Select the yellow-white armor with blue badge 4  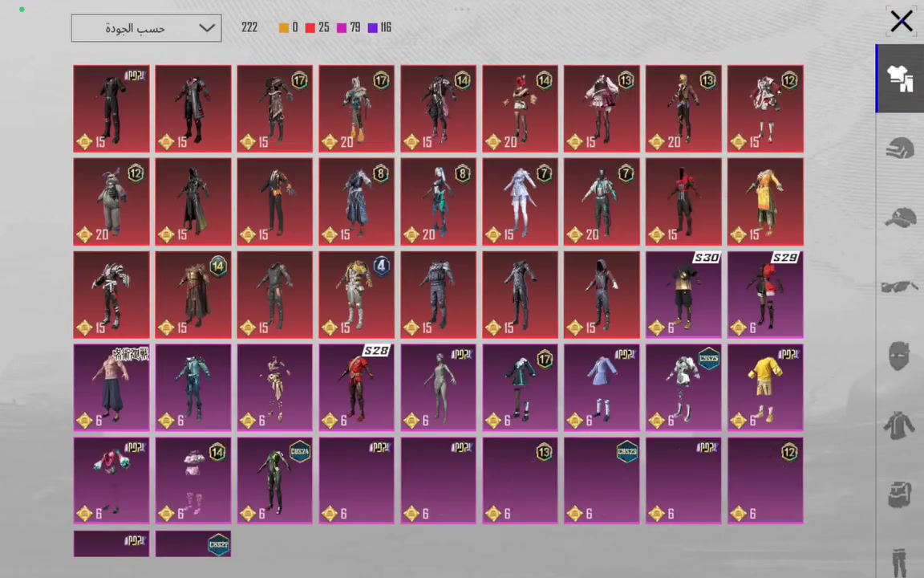coord(356,295)
